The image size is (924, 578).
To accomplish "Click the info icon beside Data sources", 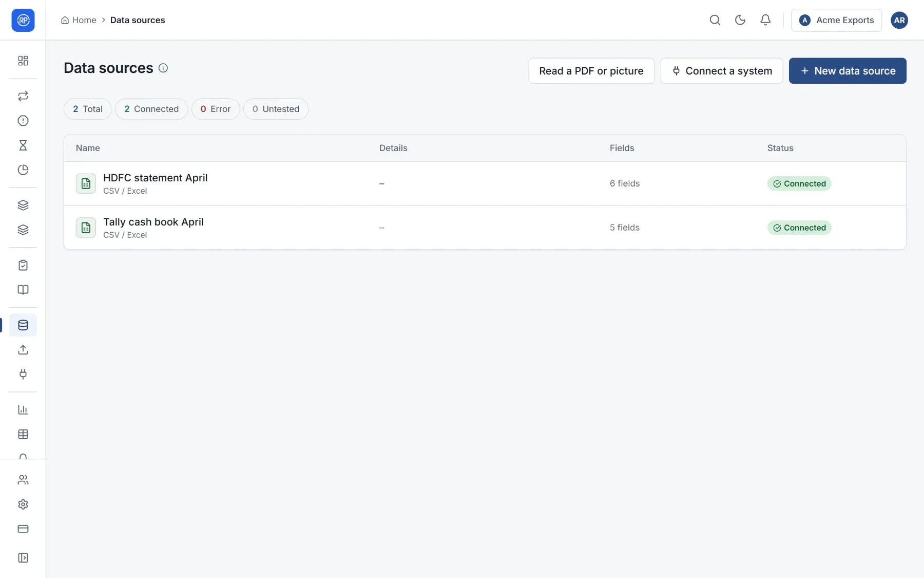I will coord(163,68).
